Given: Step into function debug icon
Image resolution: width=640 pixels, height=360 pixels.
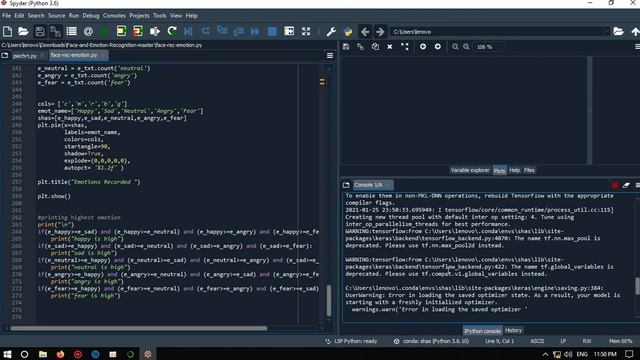Looking at the screenshot, I should coord(222,31).
